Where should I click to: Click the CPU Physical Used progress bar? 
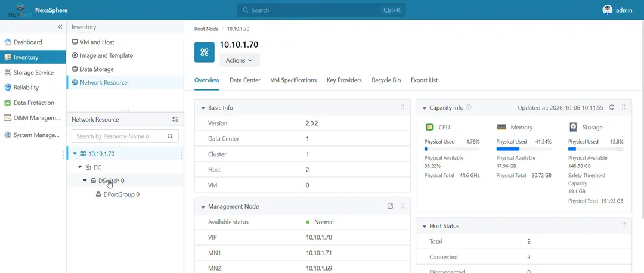452,149
